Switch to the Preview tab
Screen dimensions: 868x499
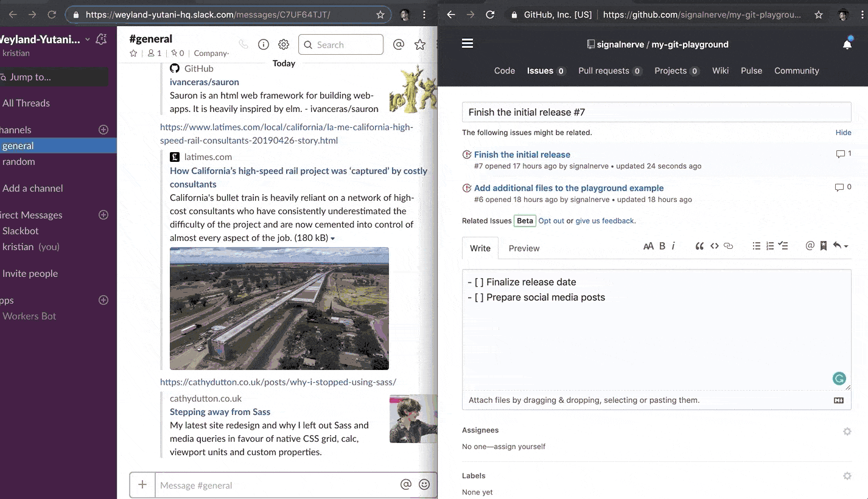[523, 248]
